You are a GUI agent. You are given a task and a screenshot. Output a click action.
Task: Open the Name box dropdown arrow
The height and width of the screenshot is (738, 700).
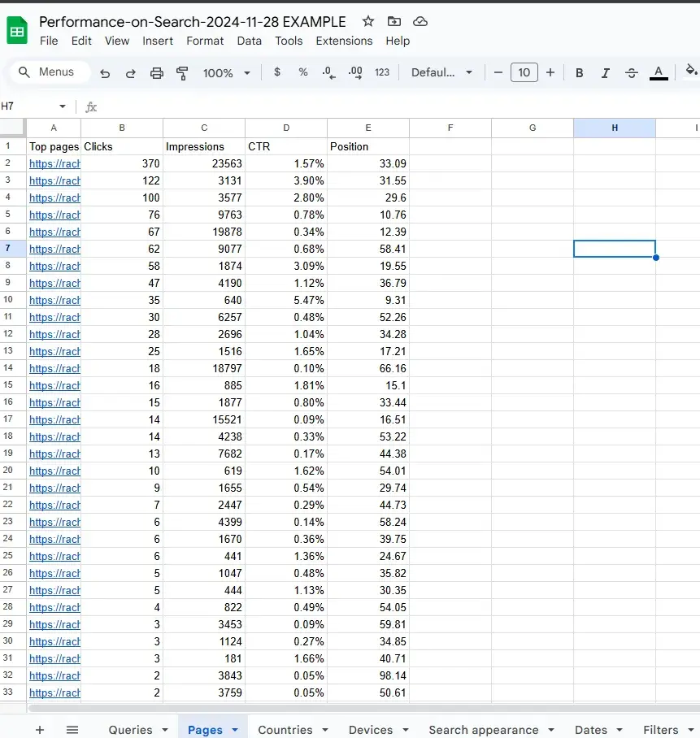(x=62, y=106)
